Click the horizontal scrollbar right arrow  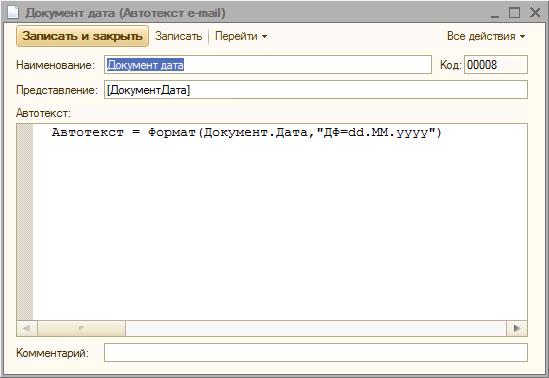pos(517,328)
